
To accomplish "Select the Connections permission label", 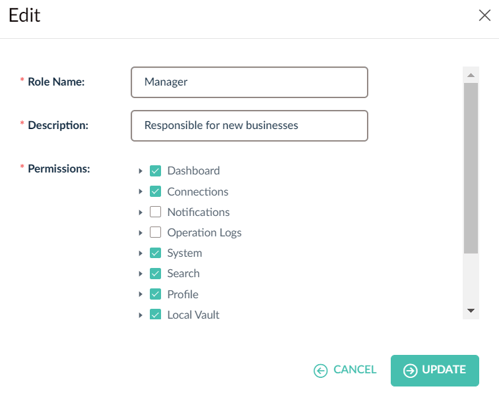I will point(198,192).
